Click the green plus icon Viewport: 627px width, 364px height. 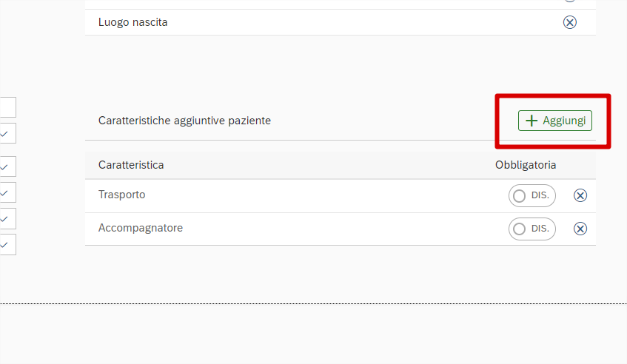point(531,121)
